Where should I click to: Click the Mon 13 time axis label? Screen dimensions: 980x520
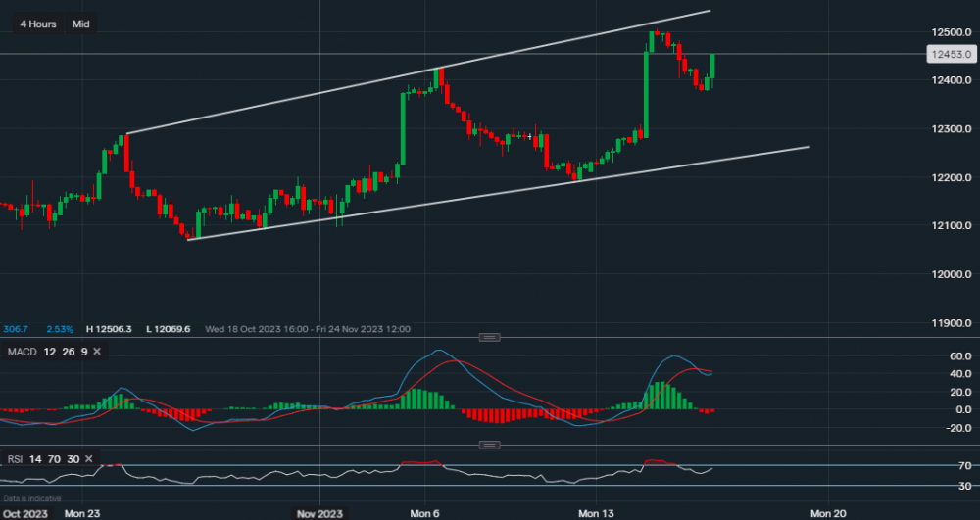pyautogui.click(x=596, y=512)
